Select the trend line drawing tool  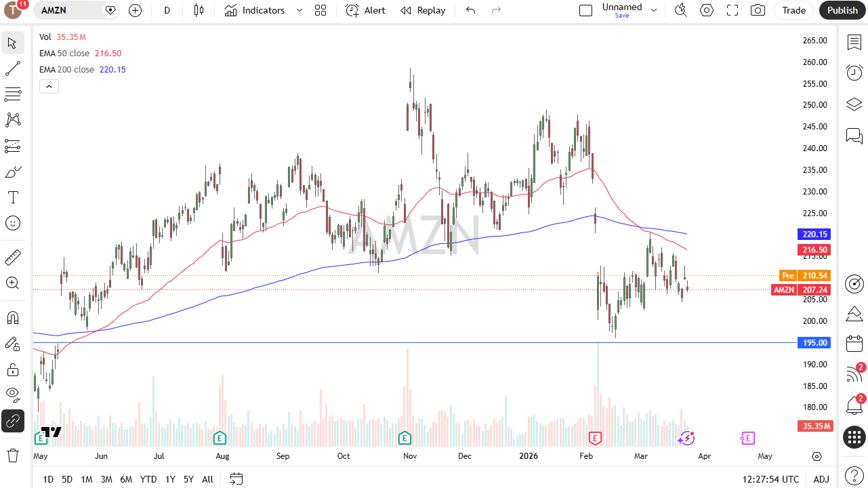13,68
